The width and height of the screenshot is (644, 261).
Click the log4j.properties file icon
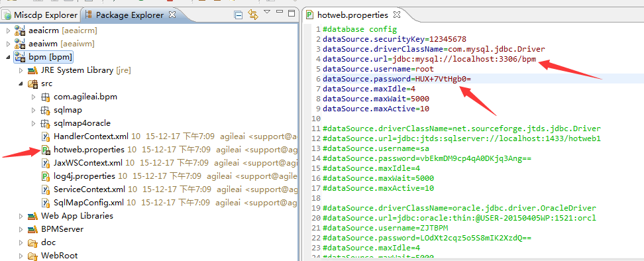pyautogui.click(x=46, y=176)
